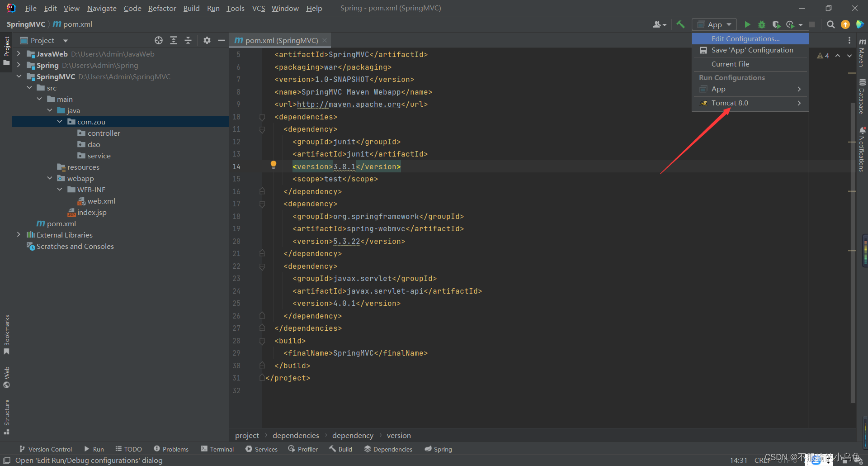This screenshot has width=868, height=466.
Task: Choose Edit Configurations from the menu
Action: click(x=745, y=38)
